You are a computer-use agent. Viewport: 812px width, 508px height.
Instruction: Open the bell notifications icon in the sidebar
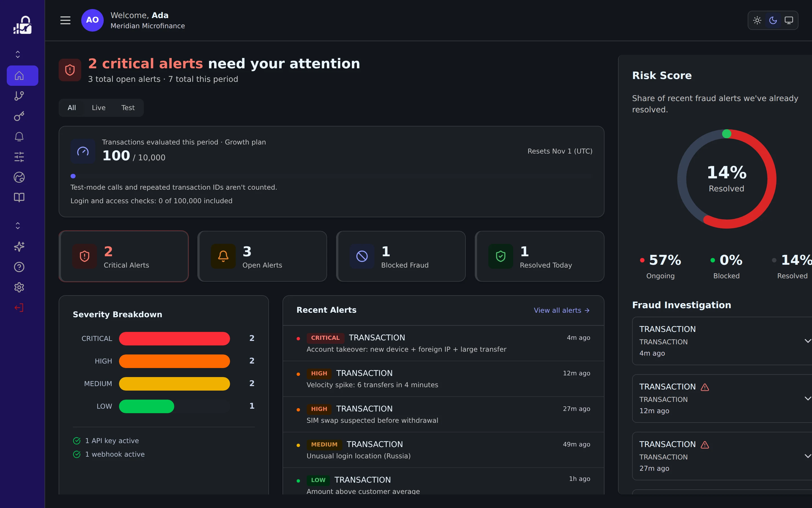click(x=19, y=136)
